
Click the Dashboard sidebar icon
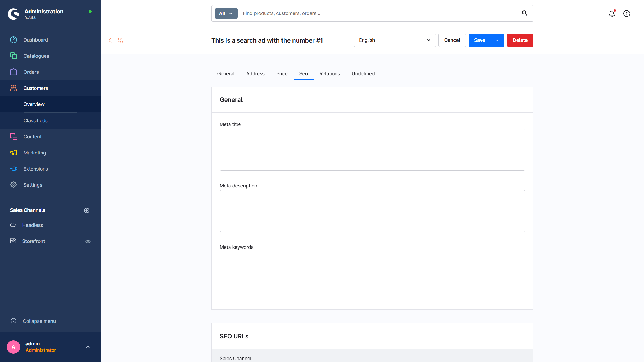click(x=13, y=40)
